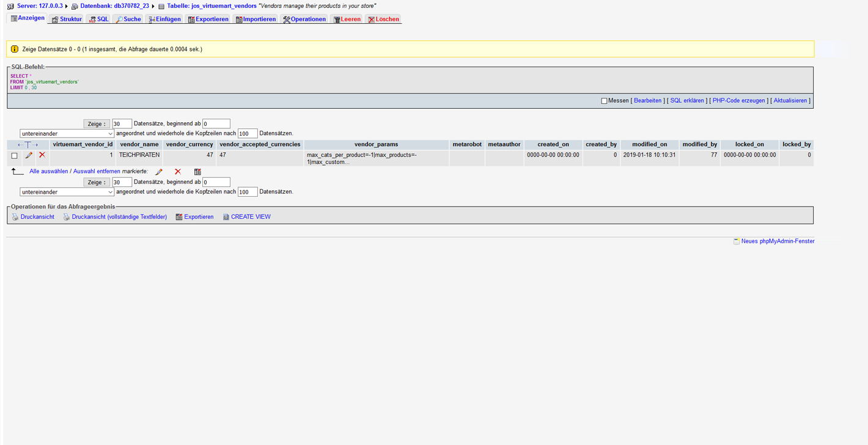
Task: Click the 'beginnend ab' field below the table
Action: [x=216, y=183]
